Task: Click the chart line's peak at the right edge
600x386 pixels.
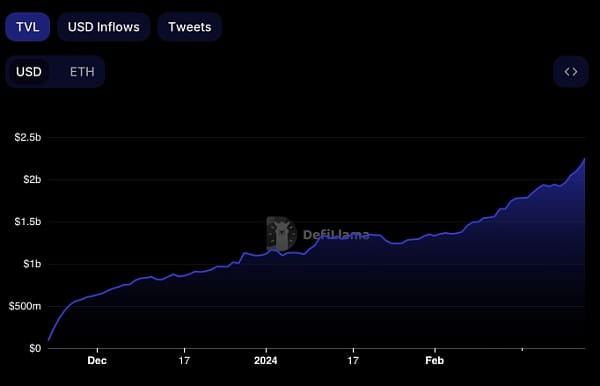Action: (x=584, y=159)
